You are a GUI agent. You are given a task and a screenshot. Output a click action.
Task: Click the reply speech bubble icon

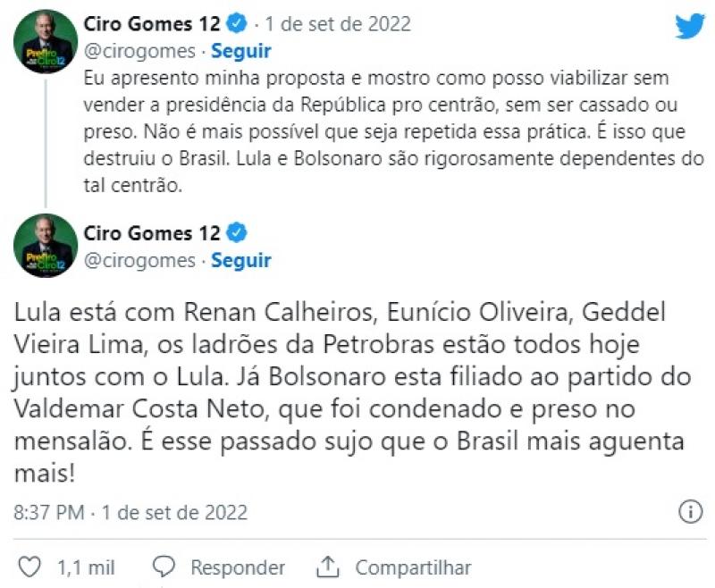164,567
